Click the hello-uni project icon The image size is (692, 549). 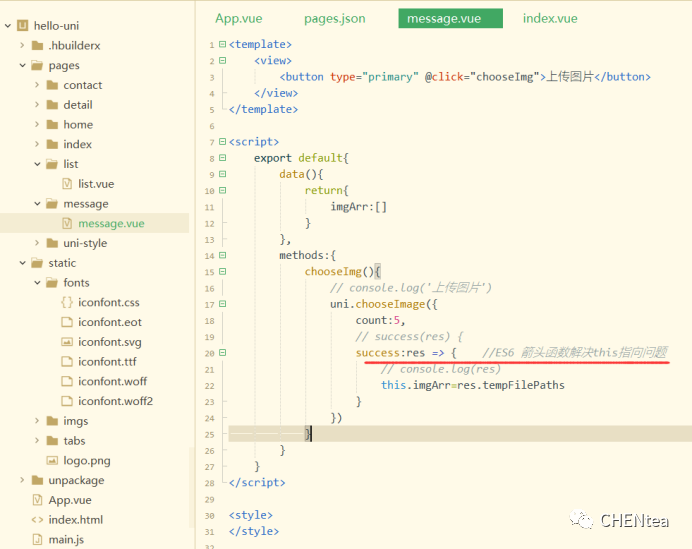23,25
